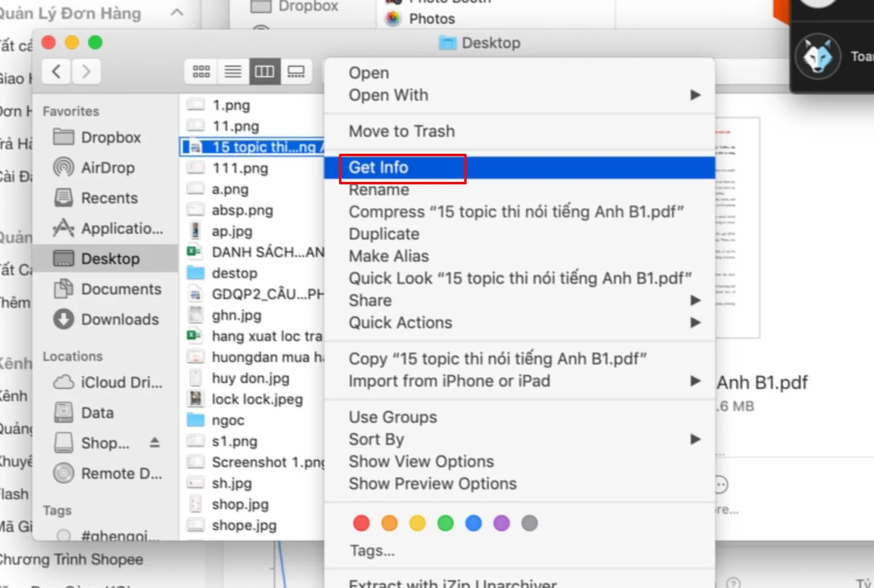This screenshot has height=588, width=874.
Task: Choose Get Info from context menu
Action: tap(520, 167)
